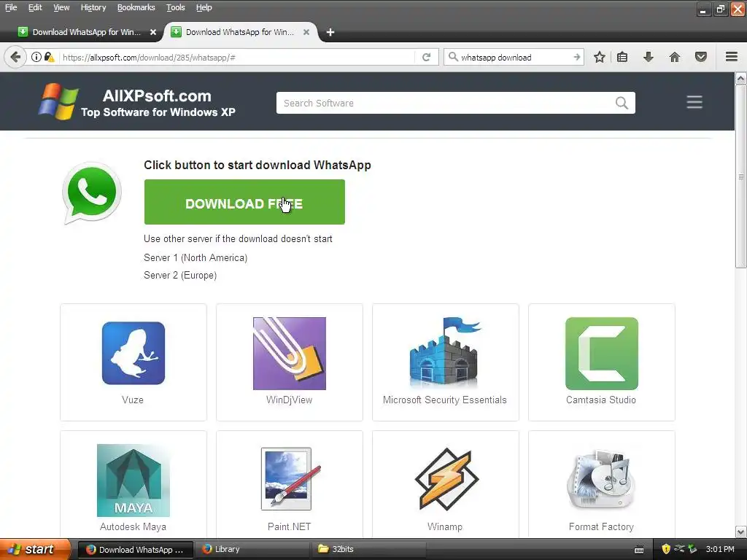Open the Paint.NET icon

pyautogui.click(x=289, y=480)
